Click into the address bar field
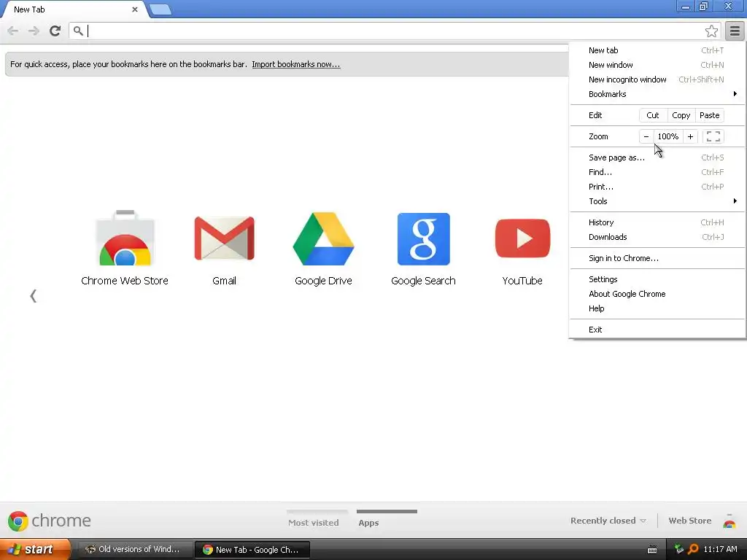 [395, 31]
